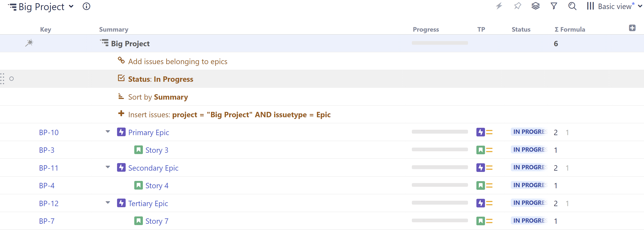Click the magic wand automation icon
644x230 pixels.
pyautogui.click(x=29, y=43)
